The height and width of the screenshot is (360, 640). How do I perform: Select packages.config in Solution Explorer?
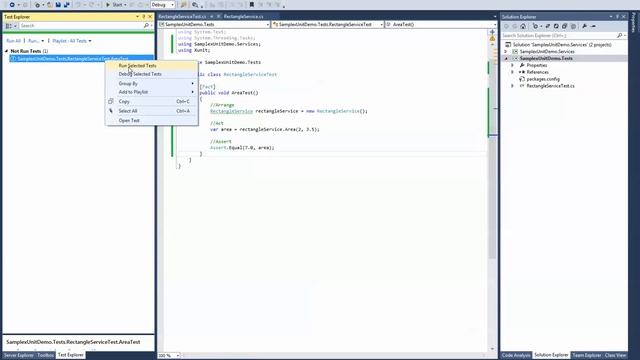(x=542, y=79)
